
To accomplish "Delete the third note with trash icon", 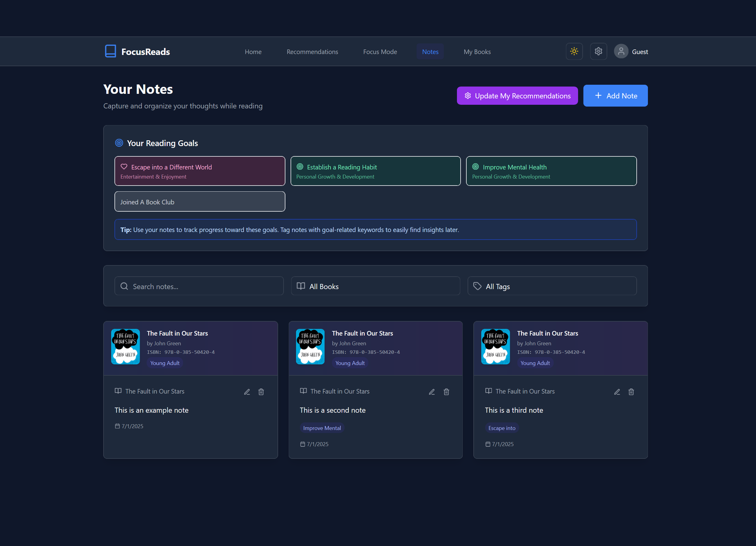I will [x=631, y=392].
